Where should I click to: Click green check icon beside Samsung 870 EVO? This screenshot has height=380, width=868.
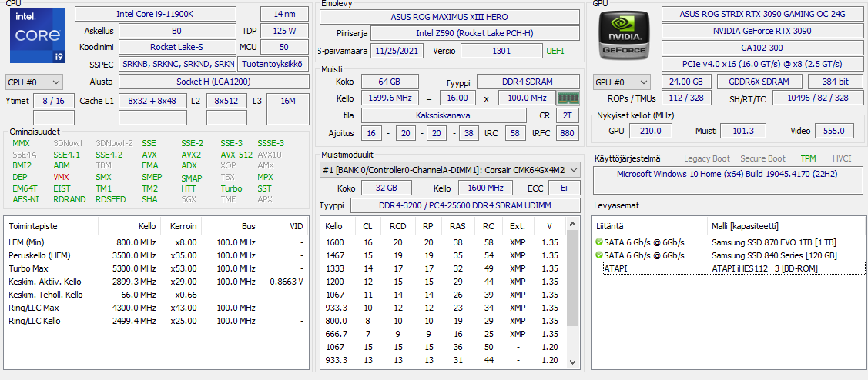click(x=598, y=242)
